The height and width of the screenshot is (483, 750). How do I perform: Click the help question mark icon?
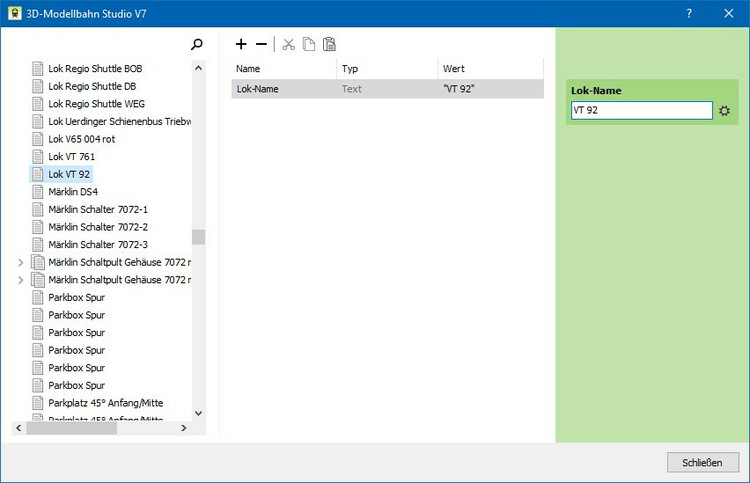pyautogui.click(x=689, y=13)
